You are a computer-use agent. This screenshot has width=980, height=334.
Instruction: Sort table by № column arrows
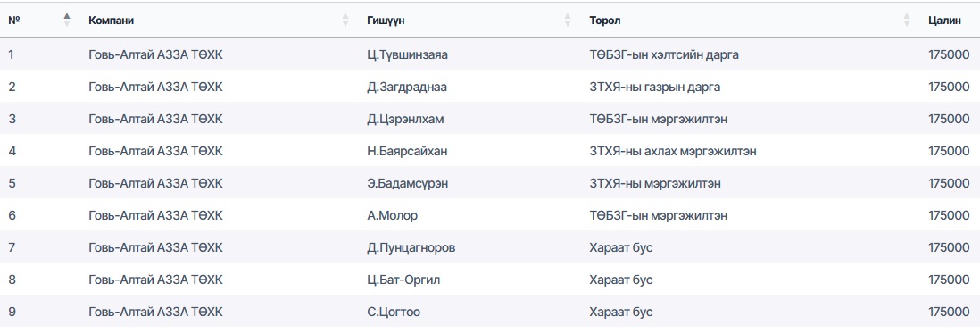[x=68, y=20]
